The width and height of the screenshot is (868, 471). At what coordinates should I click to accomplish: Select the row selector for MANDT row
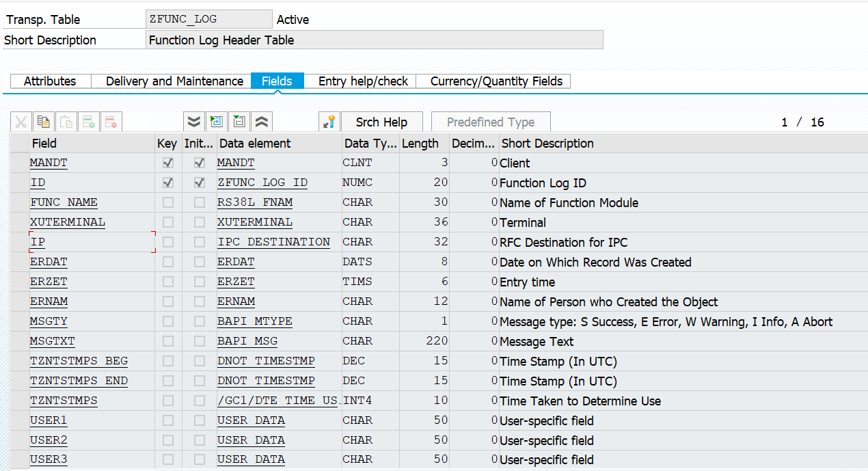click(x=19, y=163)
